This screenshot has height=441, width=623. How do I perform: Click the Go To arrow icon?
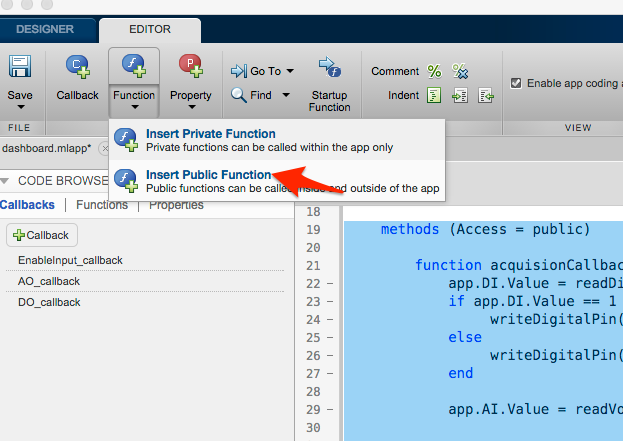pos(239,71)
